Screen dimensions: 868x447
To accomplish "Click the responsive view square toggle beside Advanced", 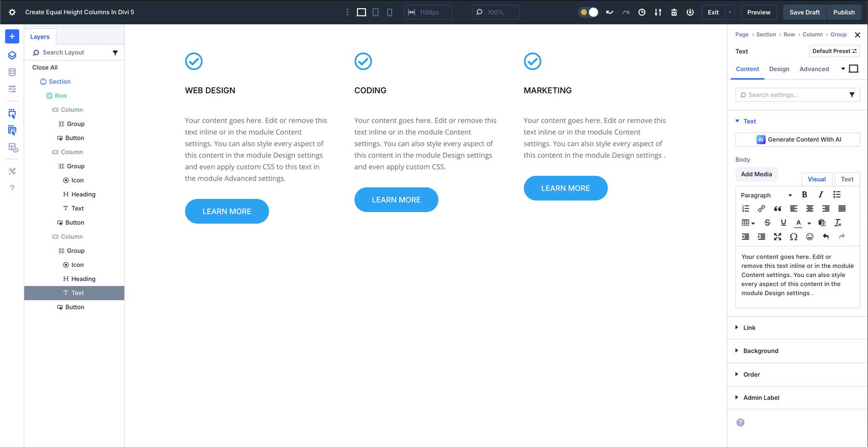I will pos(854,69).
